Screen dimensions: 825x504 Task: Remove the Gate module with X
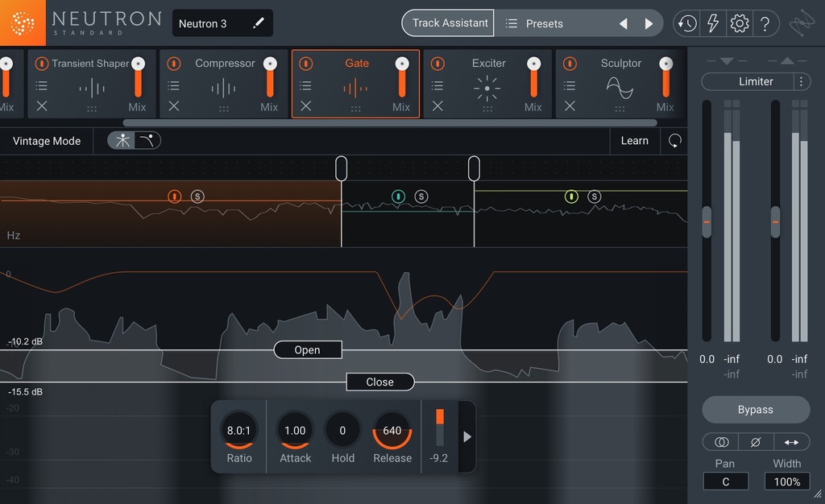click(x=305, y=106)
